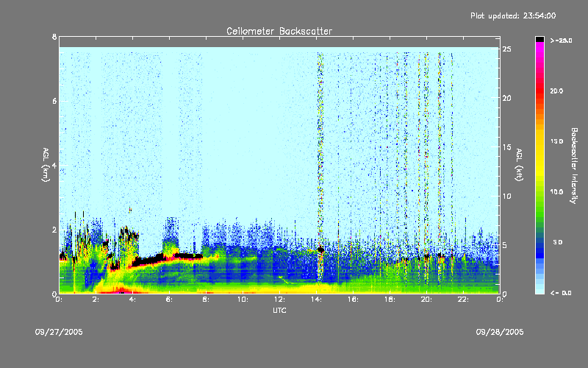Viewport: 588px width, 368px height.
Task: Click the "10.0" colorbar value
Action: [x=556, y=192]
